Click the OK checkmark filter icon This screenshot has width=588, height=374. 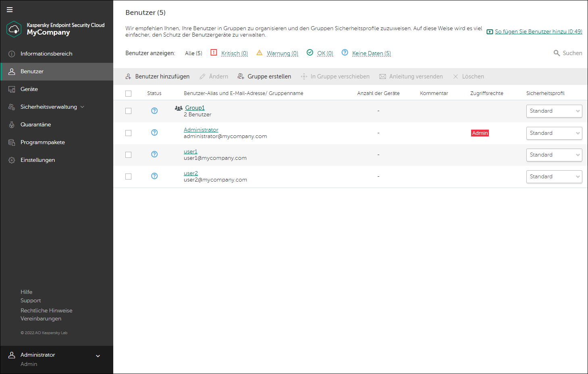click(310, 53)
